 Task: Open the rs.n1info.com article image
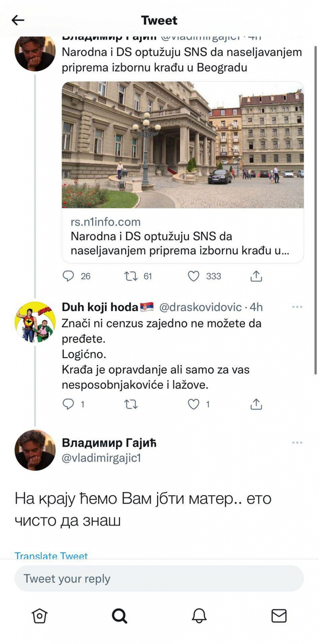click(183, 145)
